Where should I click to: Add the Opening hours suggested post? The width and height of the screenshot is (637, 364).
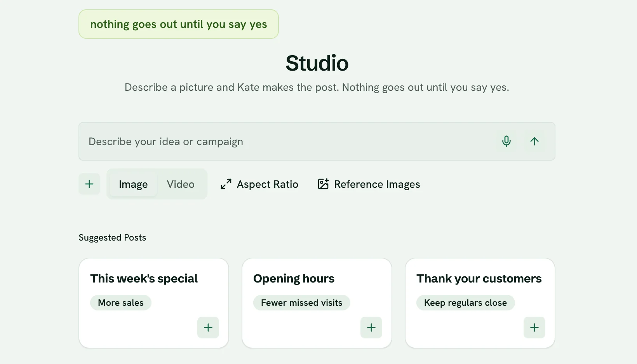(371, 328)
